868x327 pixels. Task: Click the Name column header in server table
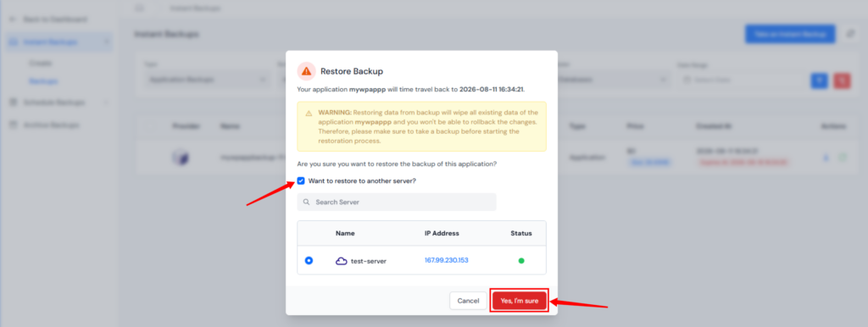coord(345,234)
